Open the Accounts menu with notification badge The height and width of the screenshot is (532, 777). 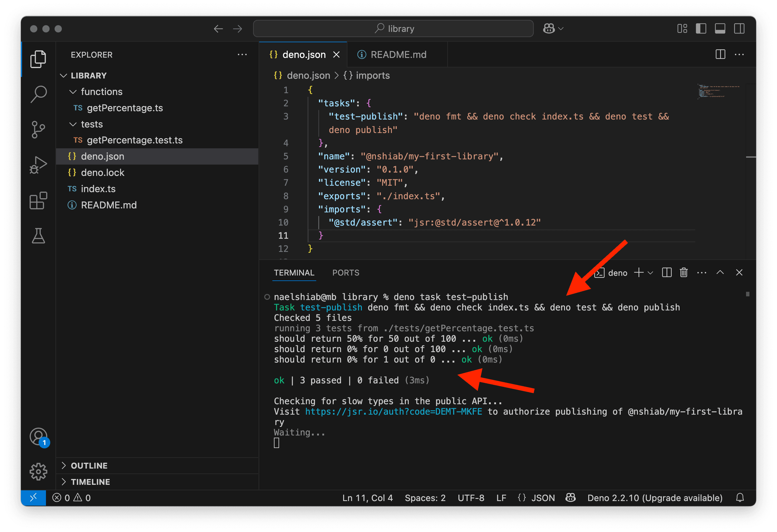click(x=39, y=437)
